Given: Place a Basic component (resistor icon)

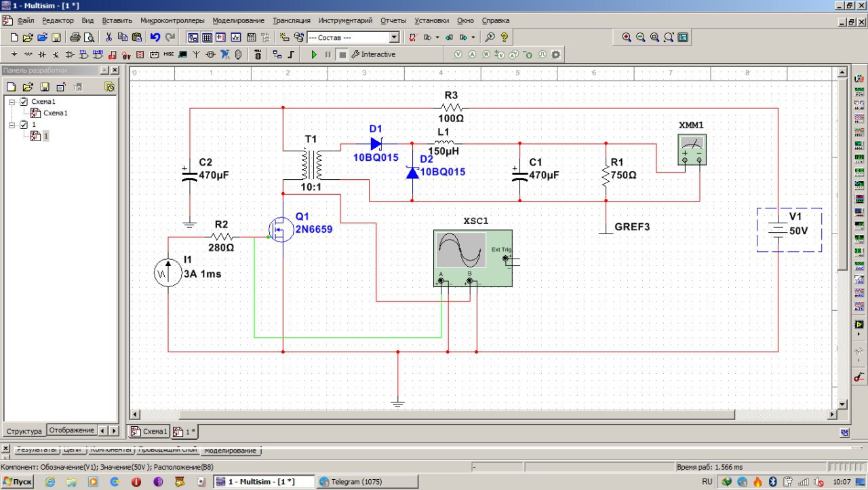Looking at the screenshot, I should [x=28, y=54].
